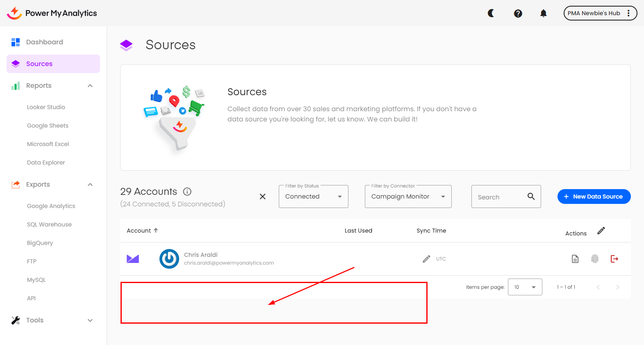Click the Search input field
This screenshot has height=345, width=644.
(500, 197)
